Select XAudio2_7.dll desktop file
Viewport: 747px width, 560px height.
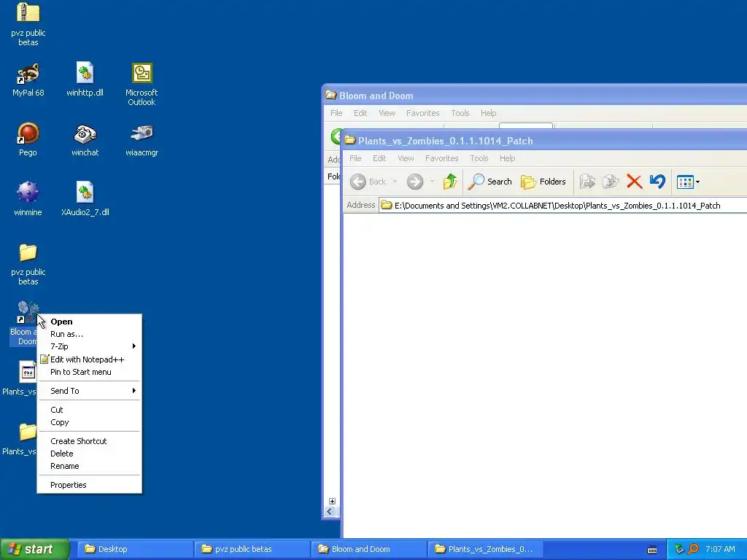pos(85,192)
